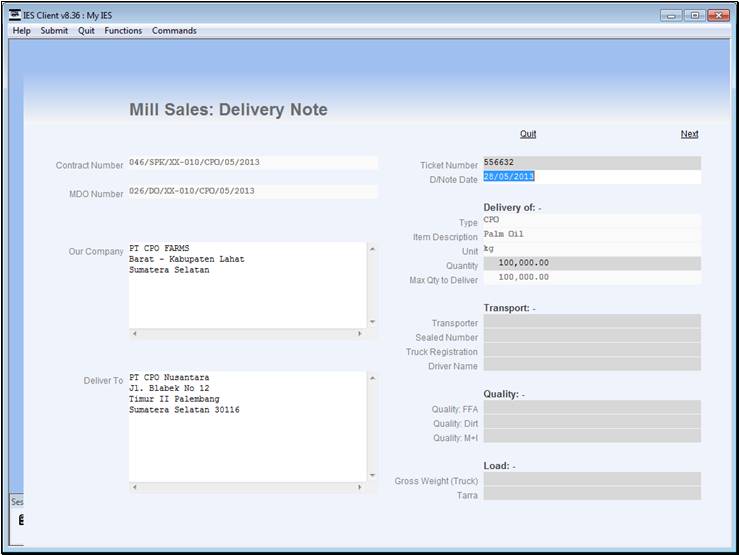Click the "Mill Sales: Delivery Note" heading

229,109
